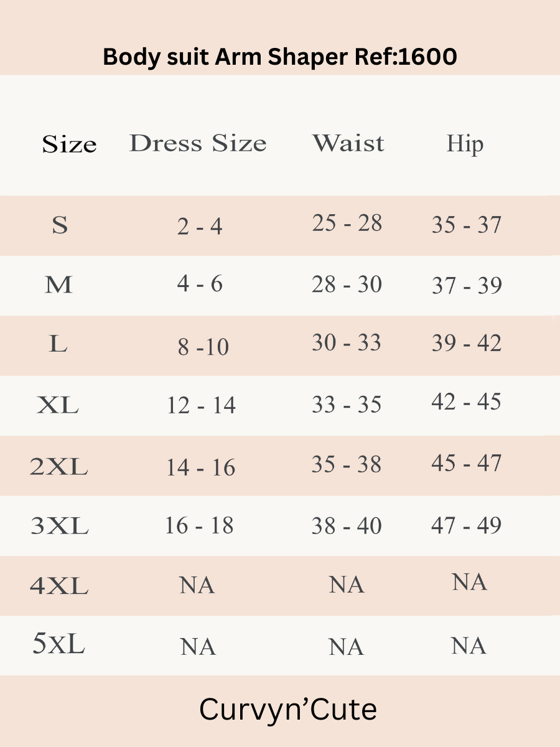Click dress size value 2 - 4
Image resolution: width=560 pixels, height=747 pixels.
tap(200, 227)
